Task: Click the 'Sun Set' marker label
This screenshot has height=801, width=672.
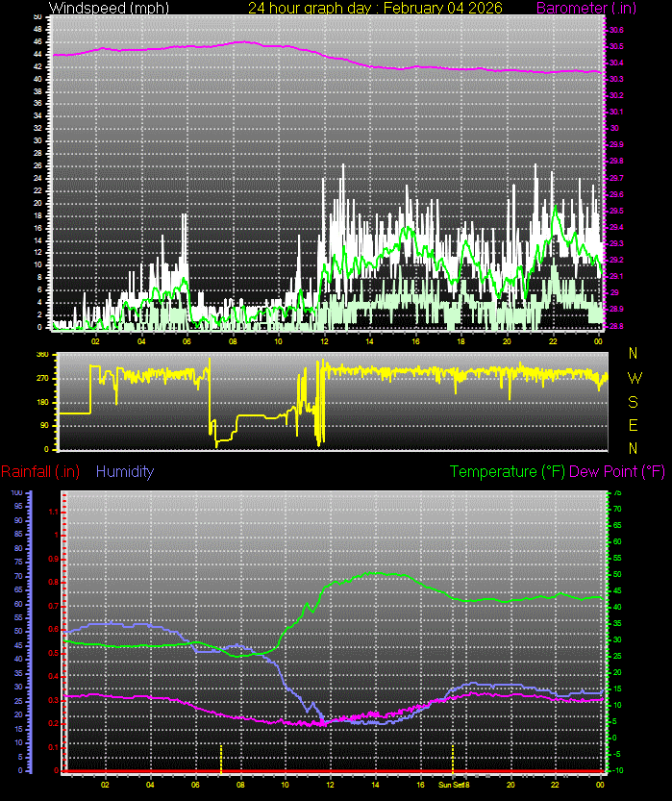Action: [451, 785]
